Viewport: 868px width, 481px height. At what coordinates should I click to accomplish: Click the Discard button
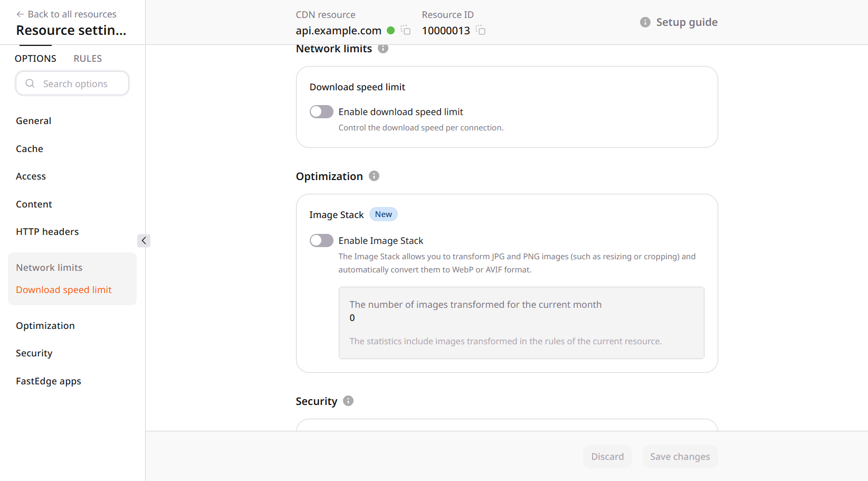click(x=607, y=457)
